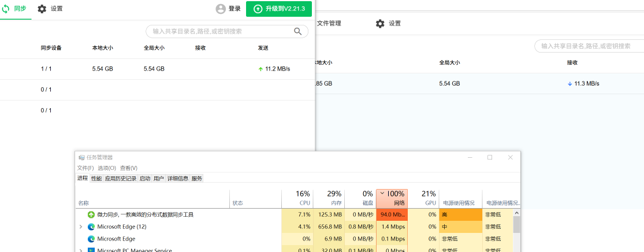Click the 11.3 MB/s download speed
The width and height of the screenshot is (644, 252).
point(586,83)
